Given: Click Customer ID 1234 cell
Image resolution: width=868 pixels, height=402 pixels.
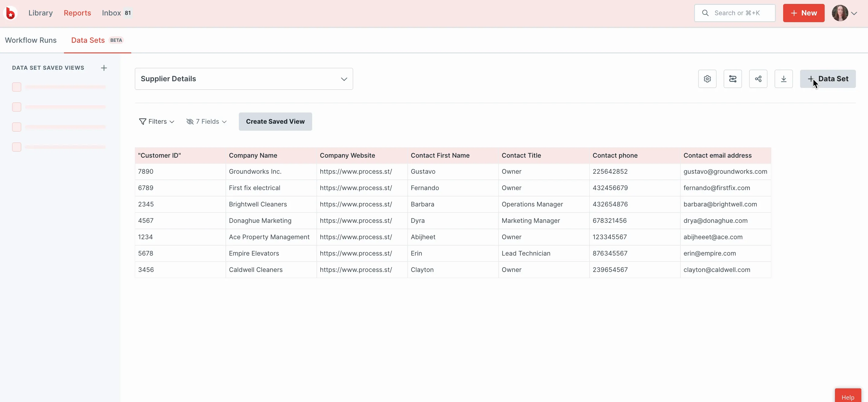Looking at the screenshot, I should tap(180, 237).
